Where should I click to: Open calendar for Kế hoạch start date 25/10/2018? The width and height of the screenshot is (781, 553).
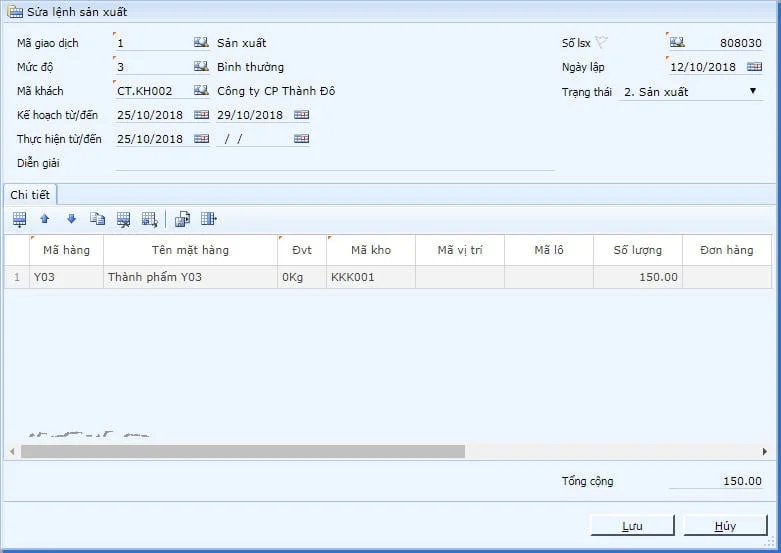click(201, 115)
